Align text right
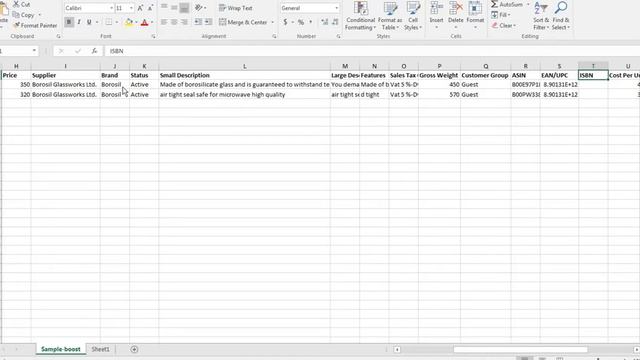 (184, 22)
